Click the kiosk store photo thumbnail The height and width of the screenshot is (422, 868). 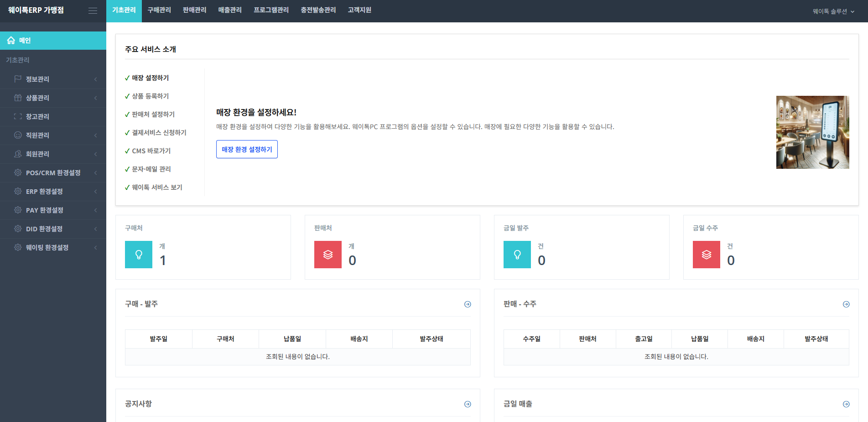pos(812,132)
